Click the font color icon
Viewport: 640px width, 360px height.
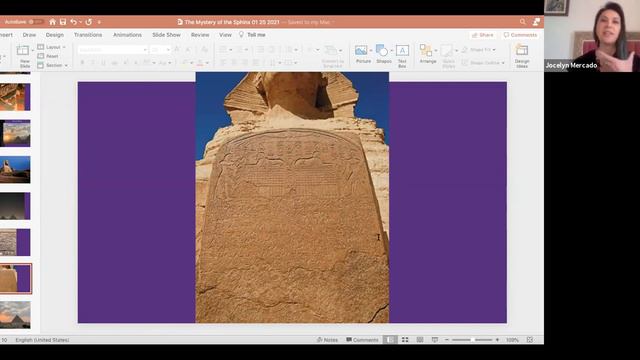click(200, 63)
